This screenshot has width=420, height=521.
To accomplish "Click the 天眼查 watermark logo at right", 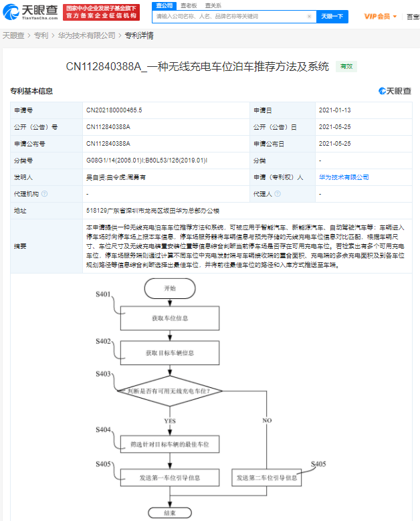I will pyautogui.click(x=394, y=91).
